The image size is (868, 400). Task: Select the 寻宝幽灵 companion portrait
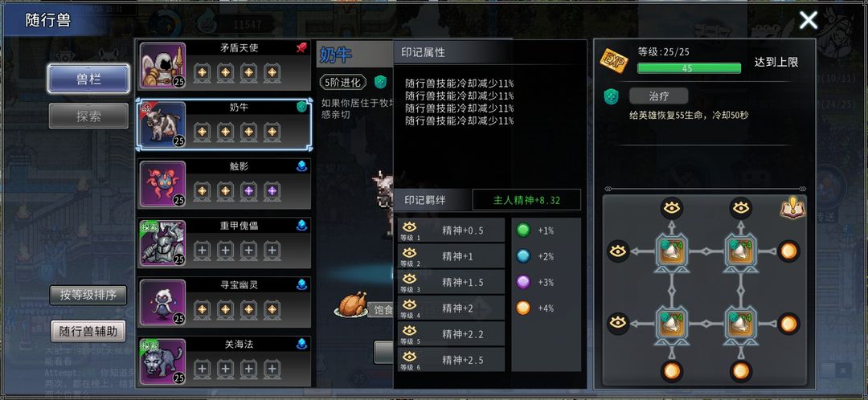coord(162,302)
